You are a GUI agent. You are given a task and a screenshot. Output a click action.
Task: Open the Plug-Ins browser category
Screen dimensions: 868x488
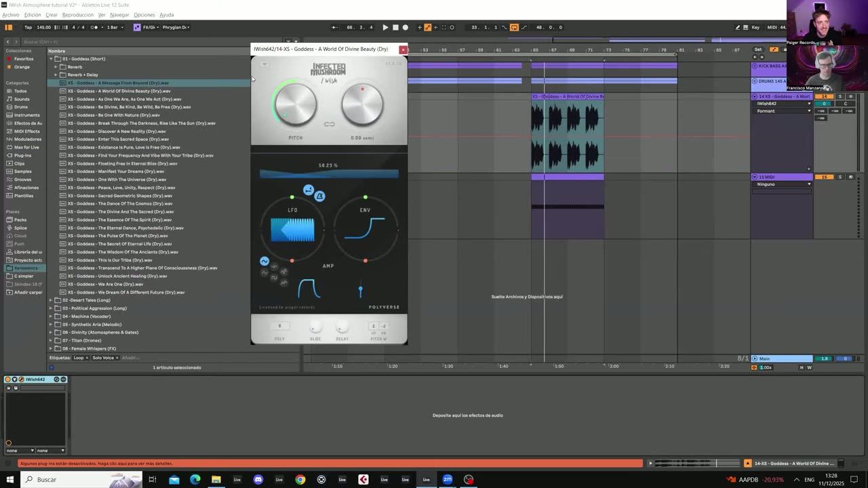[22, 155]
